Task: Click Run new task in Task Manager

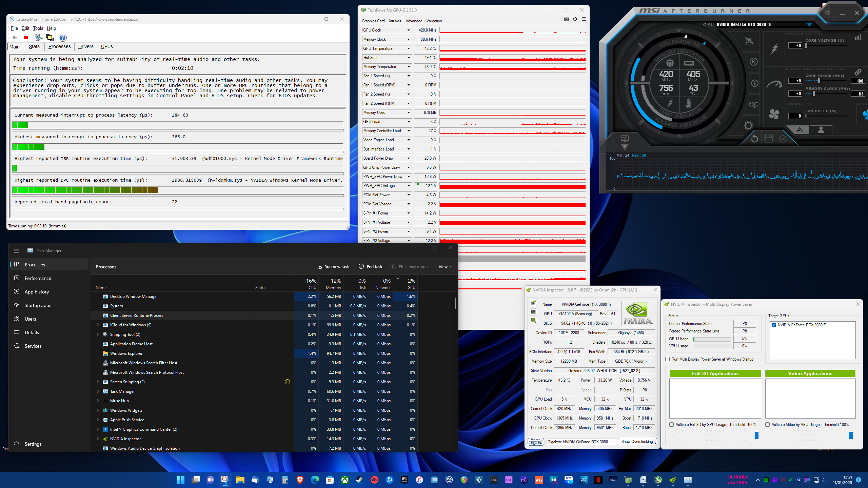Action: click(333, 267)
